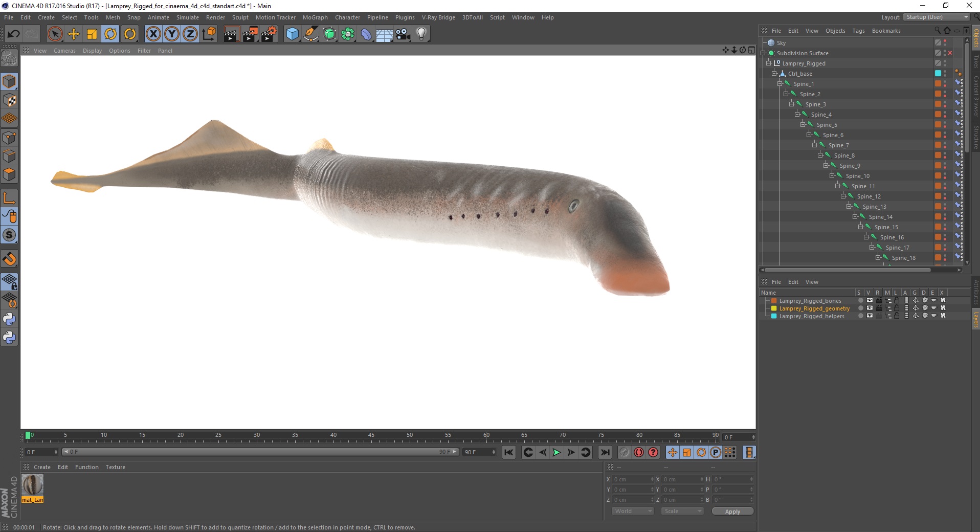Collapse the Ctrl_base node
The image size is (980, 532).
pos(774,74)
